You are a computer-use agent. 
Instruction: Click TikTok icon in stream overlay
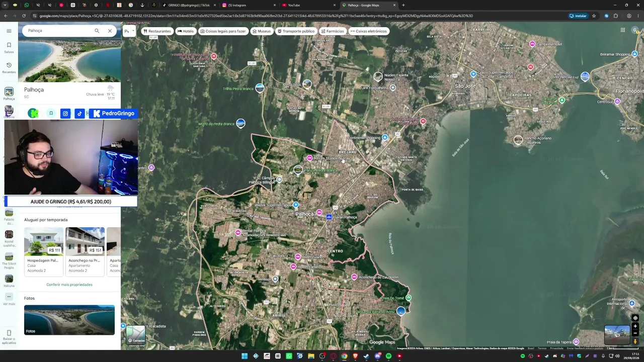point(79,114)
